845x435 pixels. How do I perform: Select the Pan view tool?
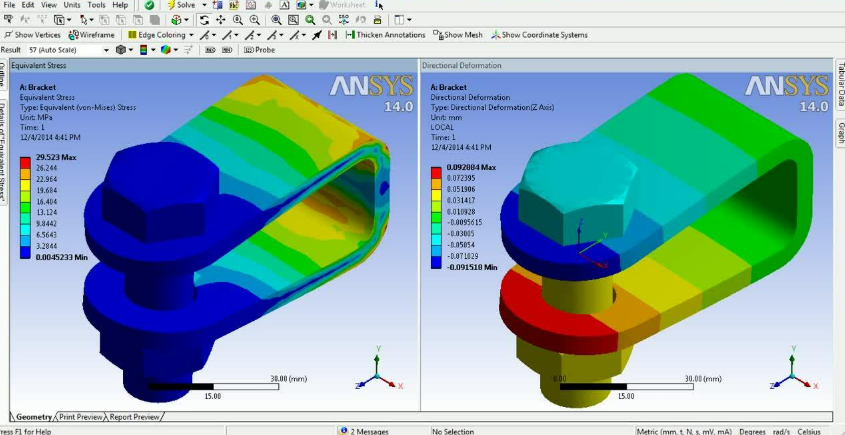tap(221, 20)
